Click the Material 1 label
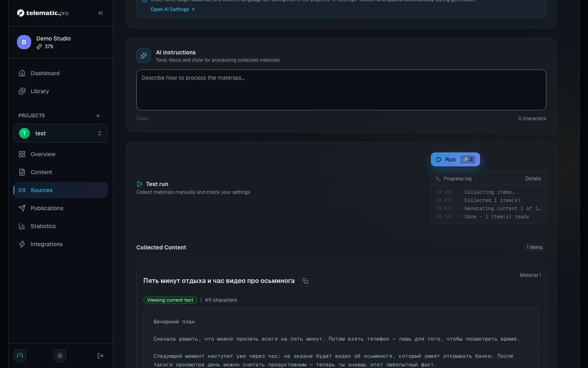The image size is (588, 368). 530,275
